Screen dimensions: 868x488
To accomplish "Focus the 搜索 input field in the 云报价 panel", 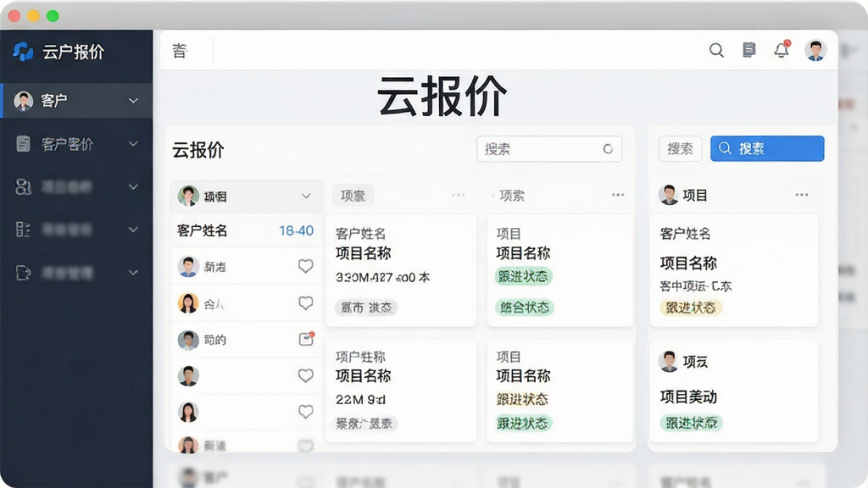I will [548, 149].
